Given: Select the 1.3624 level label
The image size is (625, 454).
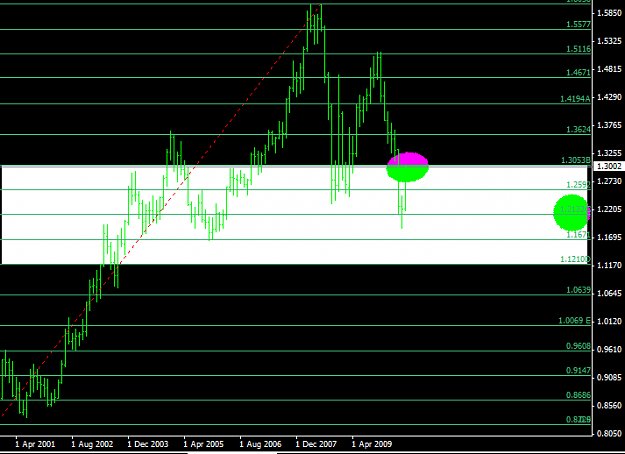Looking at the screenshot, I should tap(578, 130).
